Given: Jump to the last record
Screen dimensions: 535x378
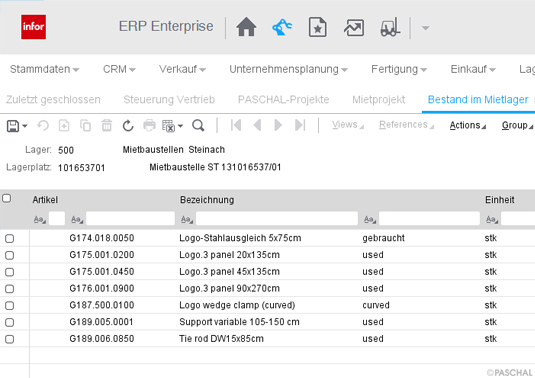Looking at the screenshot, I should (300, 125).
